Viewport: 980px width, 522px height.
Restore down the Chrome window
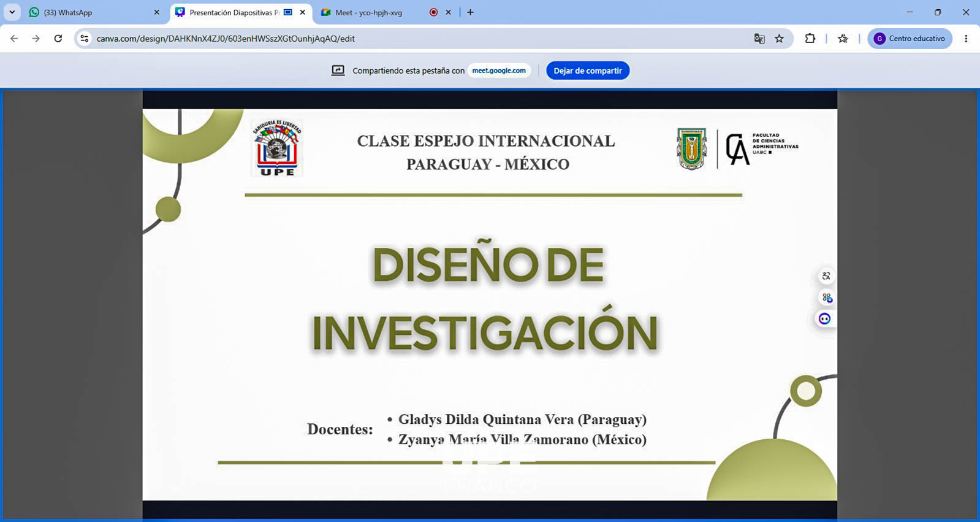click(938, 12)
